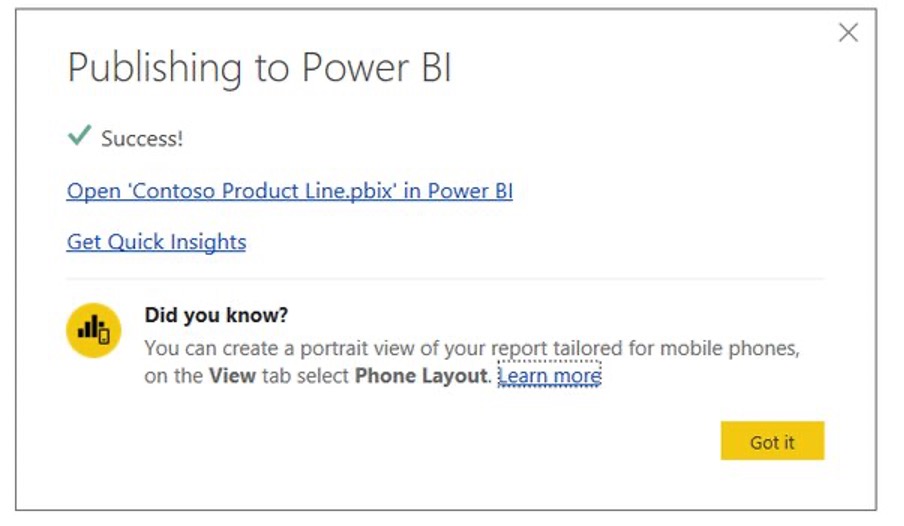
Task: Click the 'mobile phones' words in the tip
Action: click(x=729, y=348)
